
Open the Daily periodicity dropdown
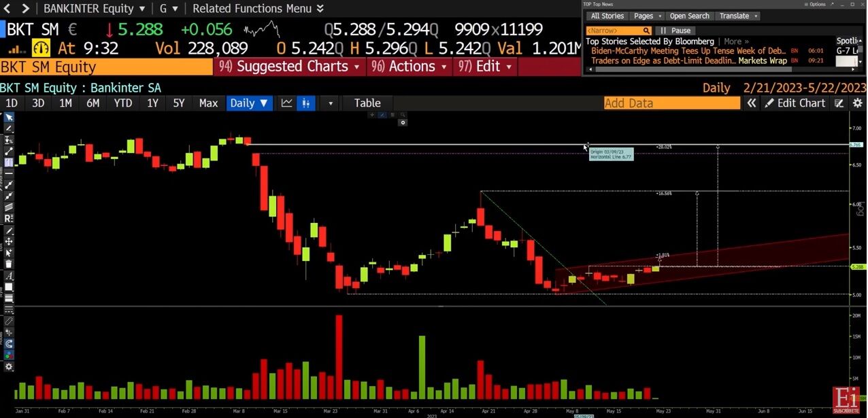click(x=249, y=103)
